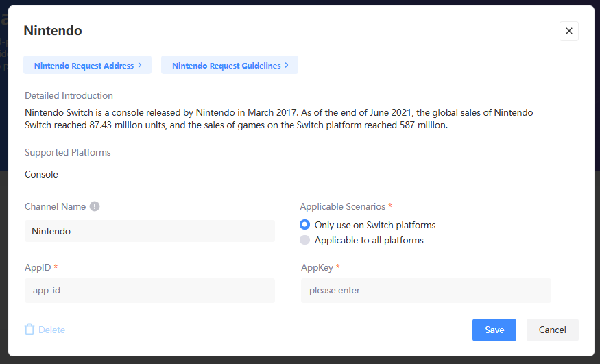The width and height of the screenshot is (600, 364).
Task: Click the 'Applicable to all platforms' label text
Action: point(369,240)
